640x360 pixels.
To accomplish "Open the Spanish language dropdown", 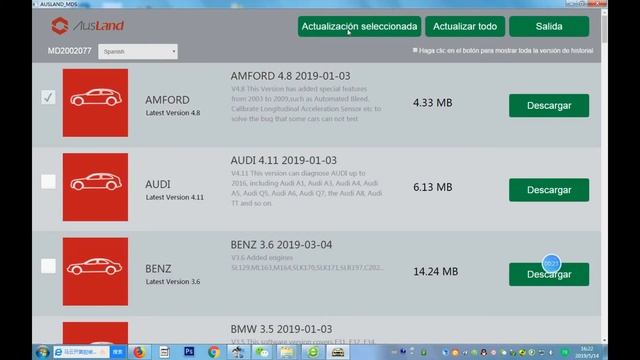I will (138, 51).
